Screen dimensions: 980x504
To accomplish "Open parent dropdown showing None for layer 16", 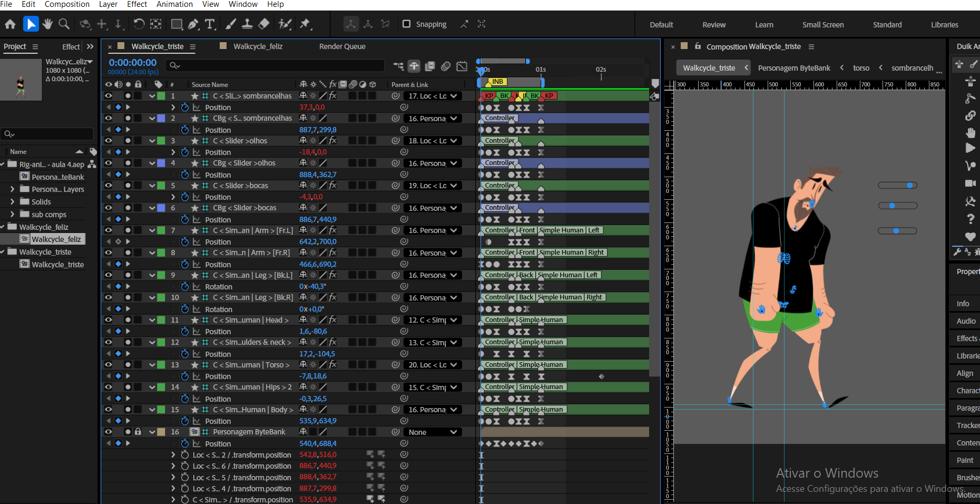I will click(x=433, y=432).
